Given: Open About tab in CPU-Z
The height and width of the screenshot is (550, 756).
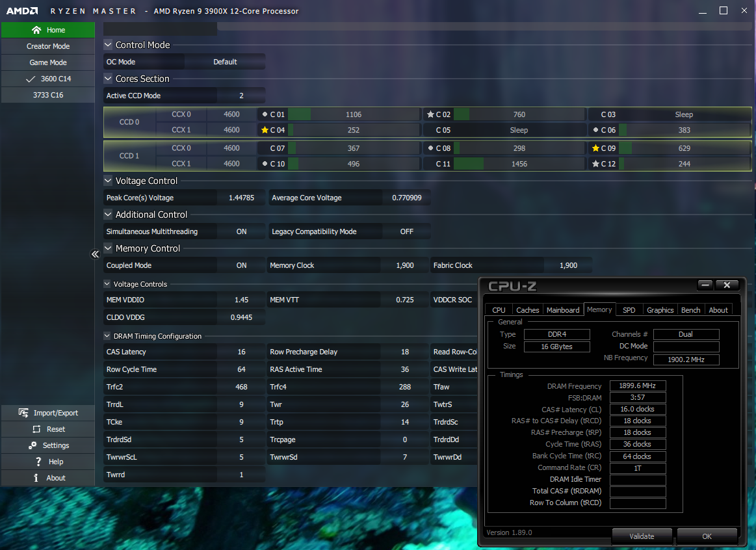Looking at the screenshot, I should tap(718, 310).
